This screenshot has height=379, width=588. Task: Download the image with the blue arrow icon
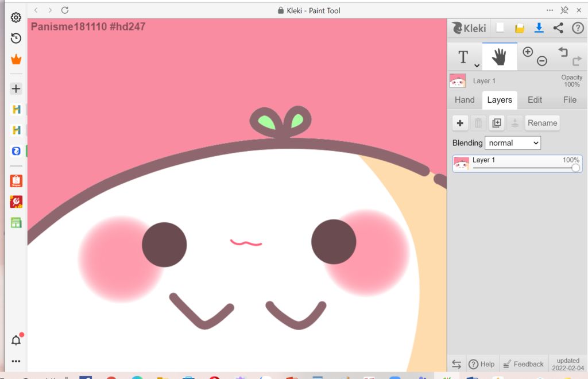click(539, 28)
